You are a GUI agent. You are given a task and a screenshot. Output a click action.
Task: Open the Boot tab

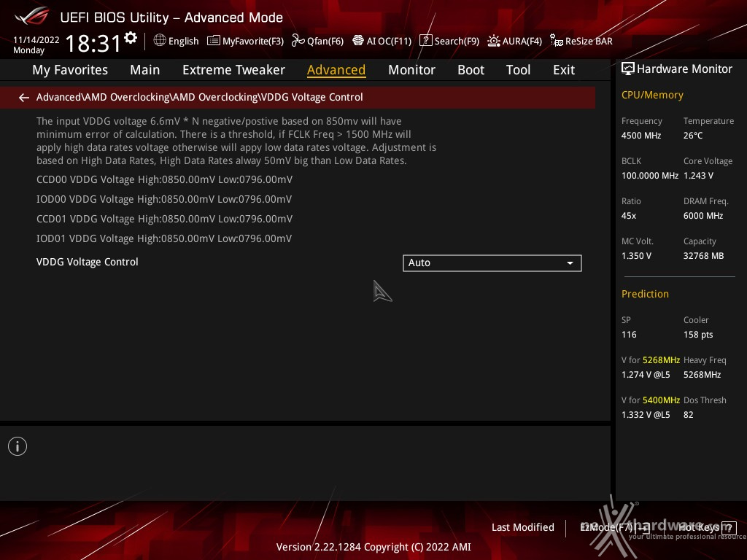click(471, 70)
